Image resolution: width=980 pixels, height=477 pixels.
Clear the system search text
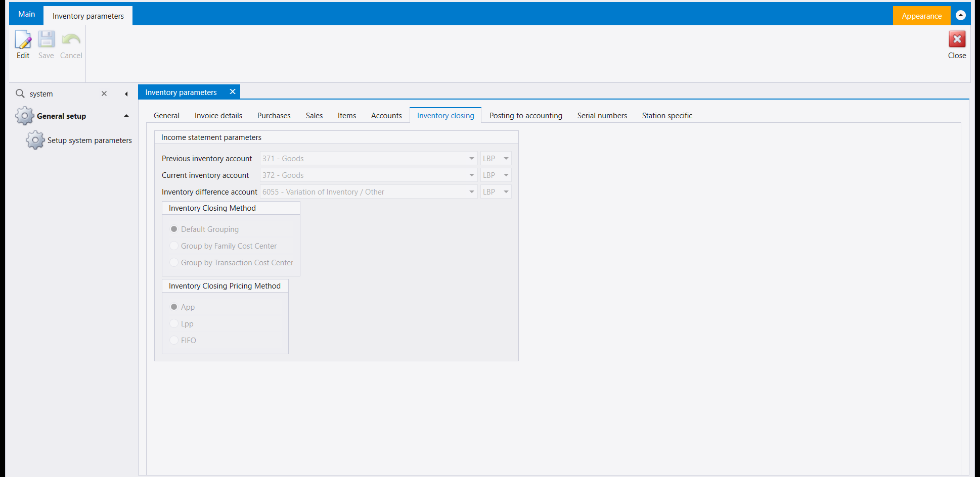(x=104, y=93)
